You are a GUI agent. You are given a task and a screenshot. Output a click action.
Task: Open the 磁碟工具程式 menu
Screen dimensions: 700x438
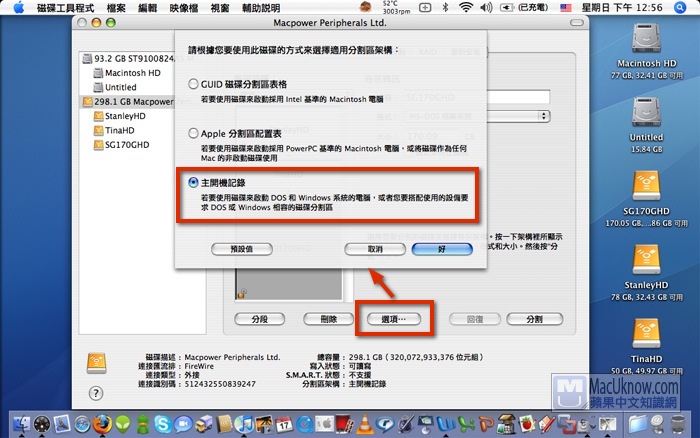click(x=65, y=8)
